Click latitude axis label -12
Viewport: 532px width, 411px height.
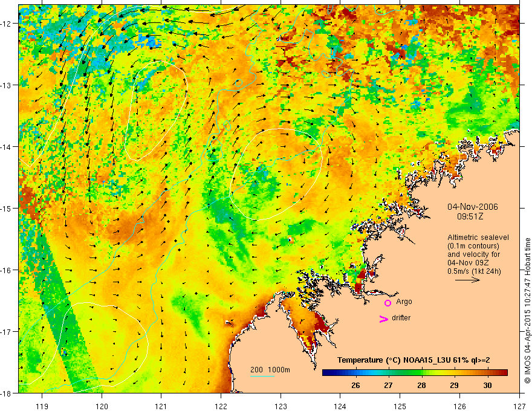[7, 24]
